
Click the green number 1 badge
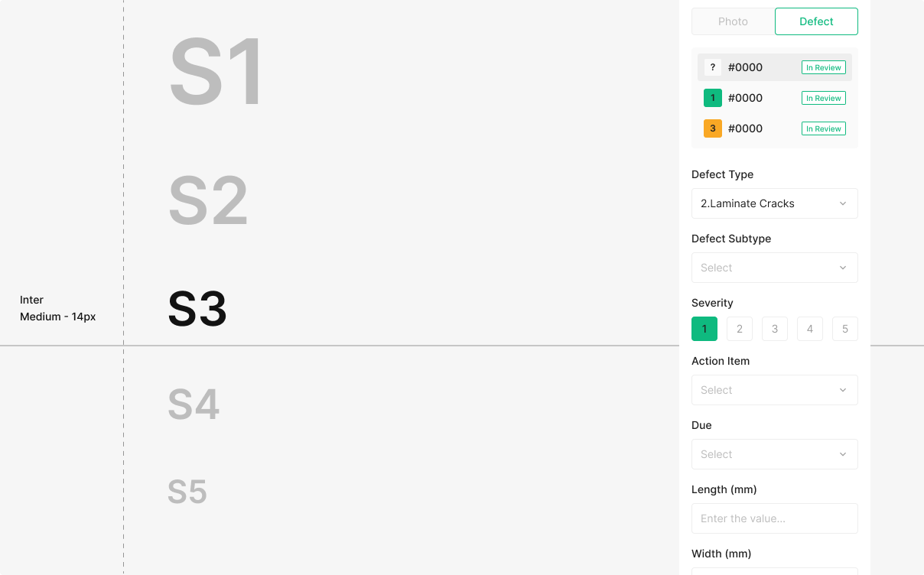point(712,98)
